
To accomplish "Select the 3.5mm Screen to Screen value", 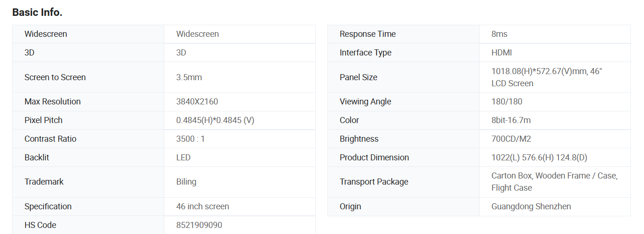I will pos(189,77).
